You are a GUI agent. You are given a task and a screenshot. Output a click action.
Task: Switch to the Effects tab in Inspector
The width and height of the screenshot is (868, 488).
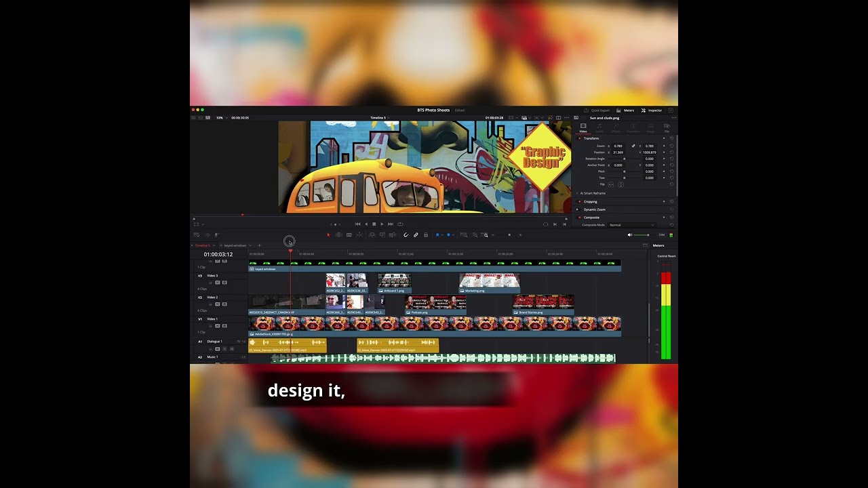click(x=616, y=127)
